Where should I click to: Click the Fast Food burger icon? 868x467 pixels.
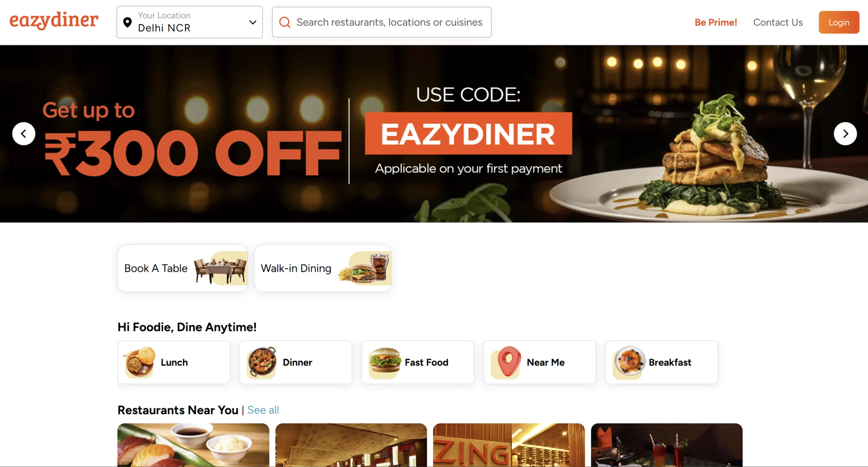[x=384, y=362]
